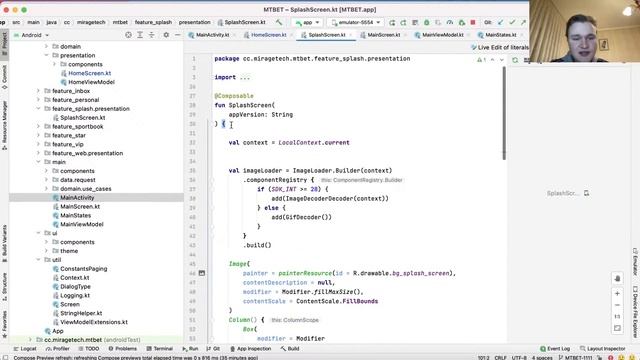Expand the feature_sportbook package

(x=38, y=127)
